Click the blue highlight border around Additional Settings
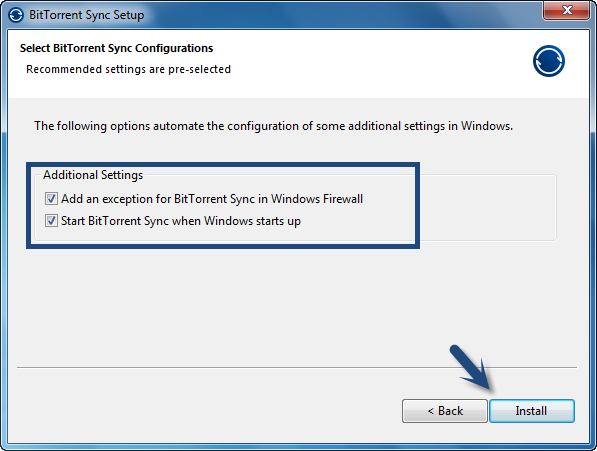 tap(223, 164)
